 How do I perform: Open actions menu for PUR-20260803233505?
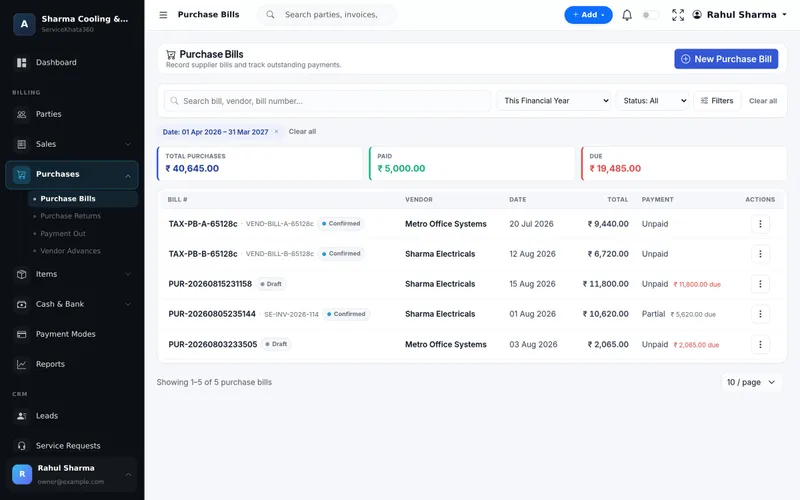pyautogui.click(x=760, y=345)
